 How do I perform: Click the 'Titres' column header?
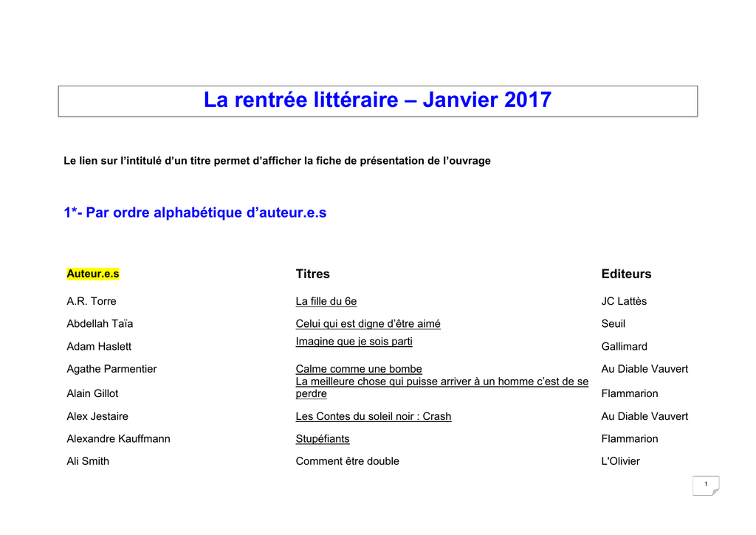[312, 274]
